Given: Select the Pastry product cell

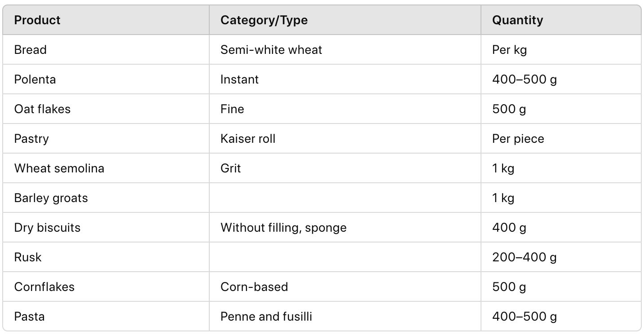Looking at the screenshot, I should click(31, 139).
